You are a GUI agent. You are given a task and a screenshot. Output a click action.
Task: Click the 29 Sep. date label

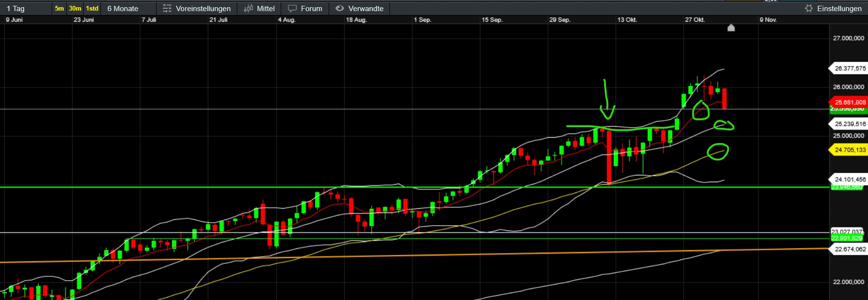[x=560, y=20]
